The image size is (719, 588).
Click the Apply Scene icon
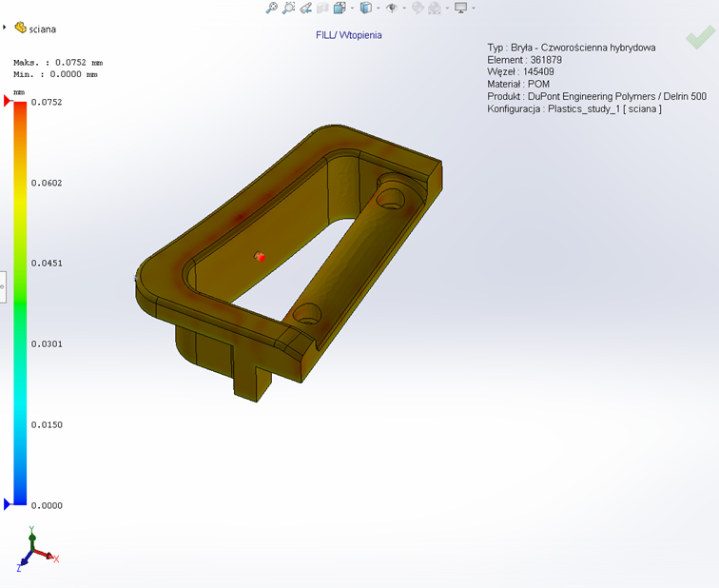(x=435, y=8)
